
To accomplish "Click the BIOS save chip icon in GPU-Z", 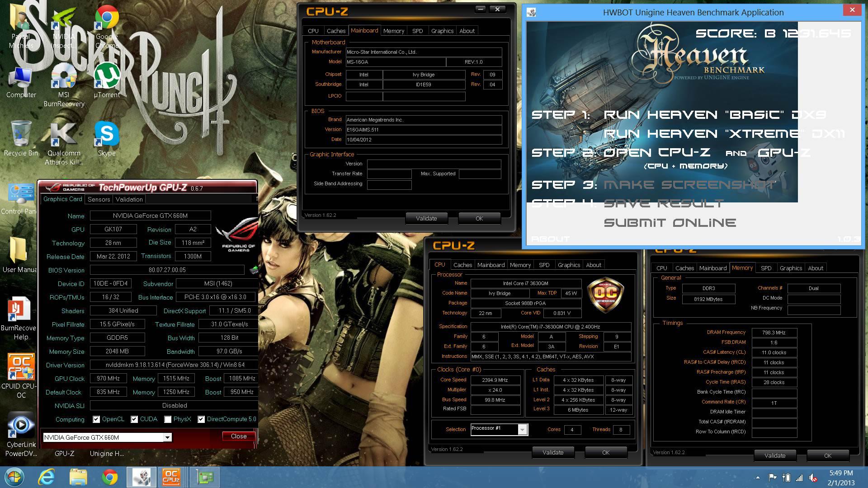I will [x=254, y=270].
